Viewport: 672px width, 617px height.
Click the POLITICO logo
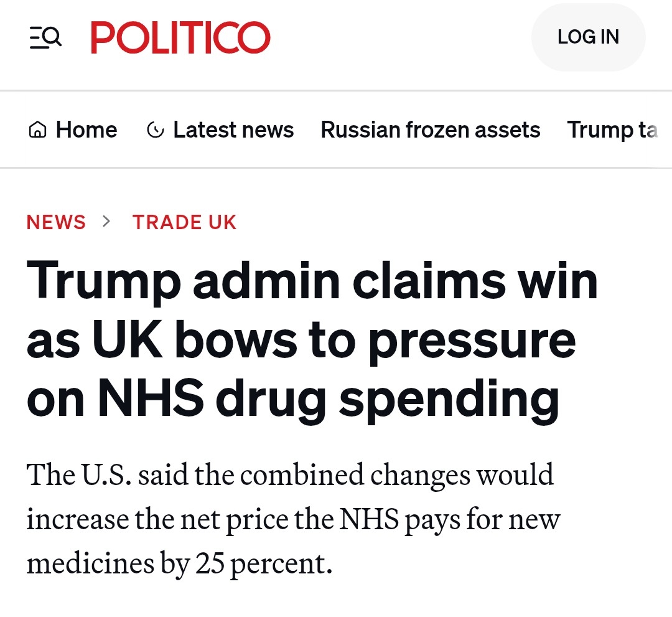pos(180,38)
